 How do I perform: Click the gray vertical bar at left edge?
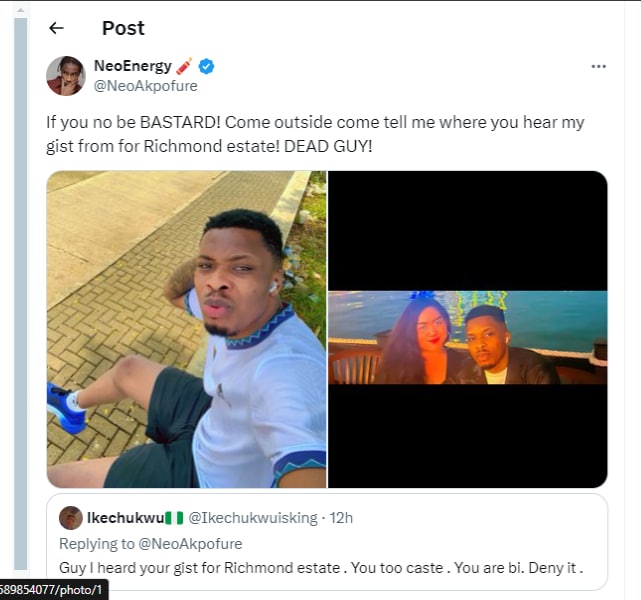18,300
